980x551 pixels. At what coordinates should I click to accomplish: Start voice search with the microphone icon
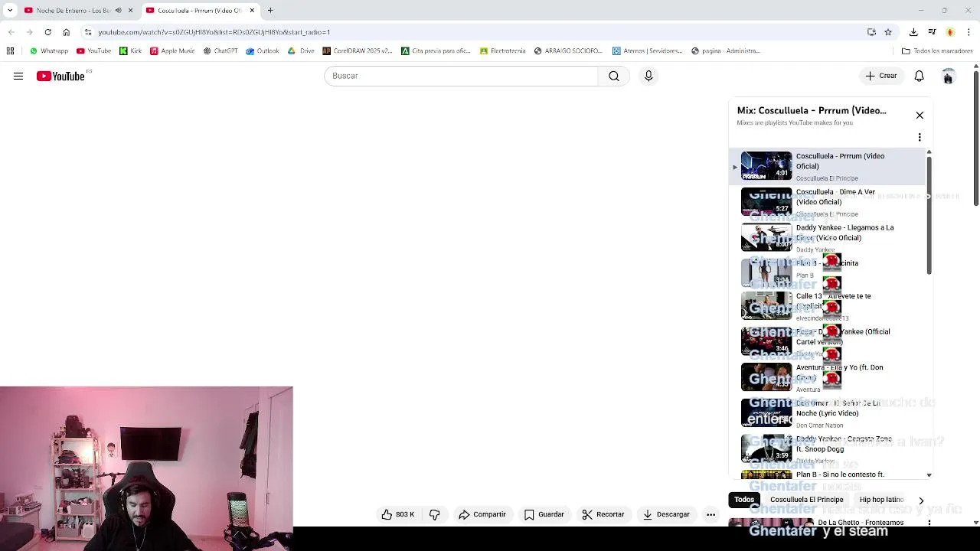(x=648, y=76)
